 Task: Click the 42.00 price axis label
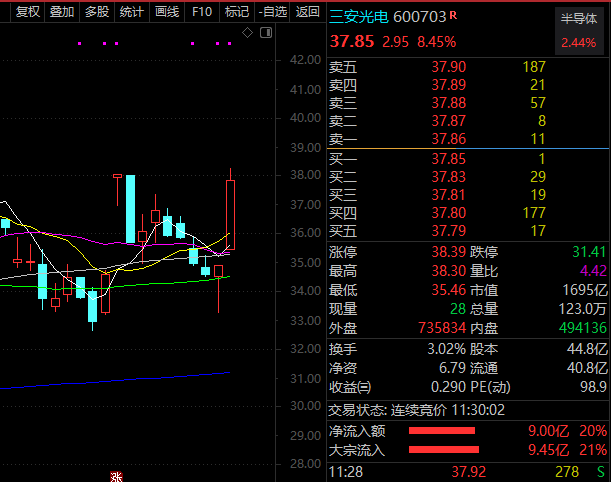(305, 60)
